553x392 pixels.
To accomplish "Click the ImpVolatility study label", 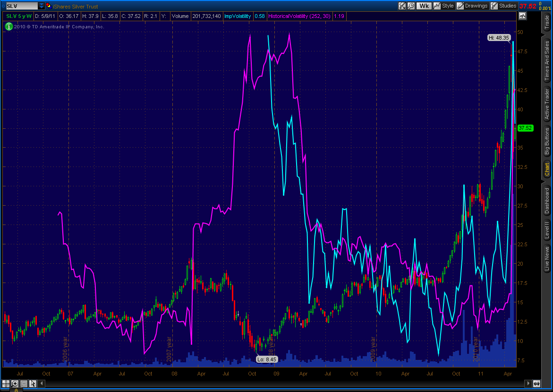I will pos(238,16).
